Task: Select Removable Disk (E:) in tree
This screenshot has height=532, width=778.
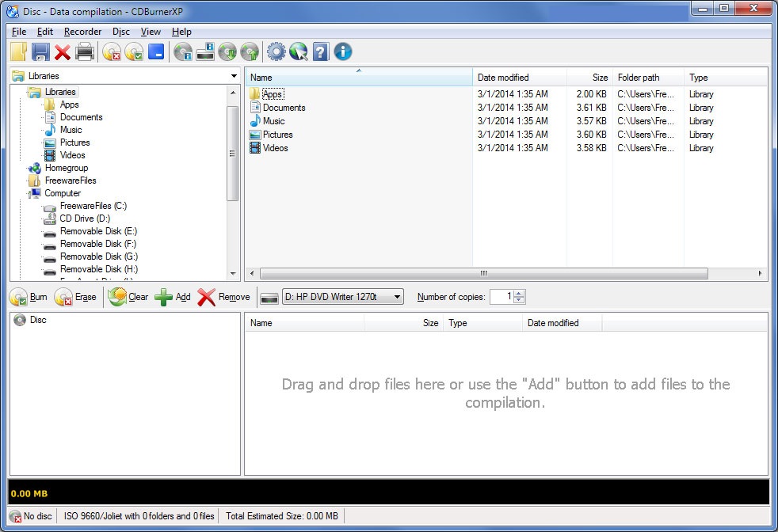Action: [x=98, y=231]
